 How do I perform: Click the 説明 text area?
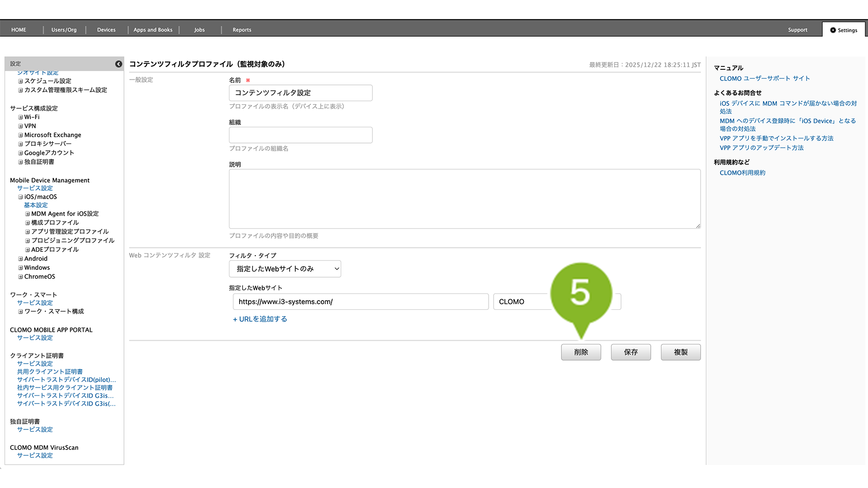[x=464, y=199]
